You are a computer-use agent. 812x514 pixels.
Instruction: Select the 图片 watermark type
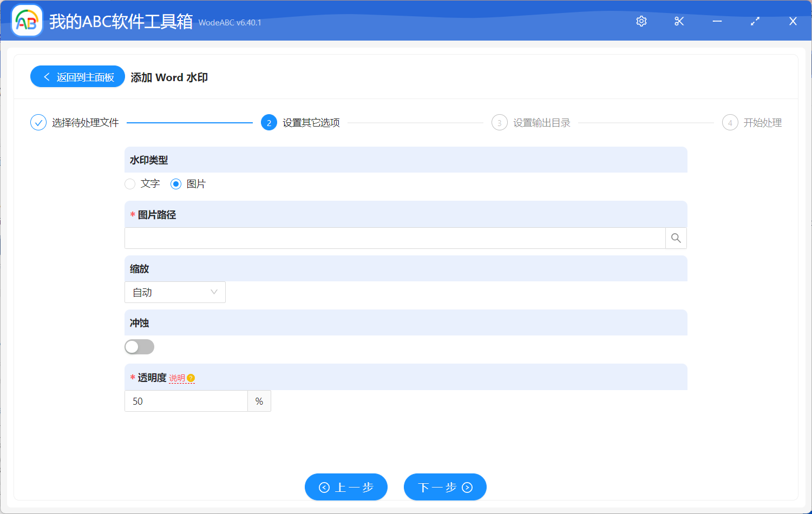click(175, 184)
